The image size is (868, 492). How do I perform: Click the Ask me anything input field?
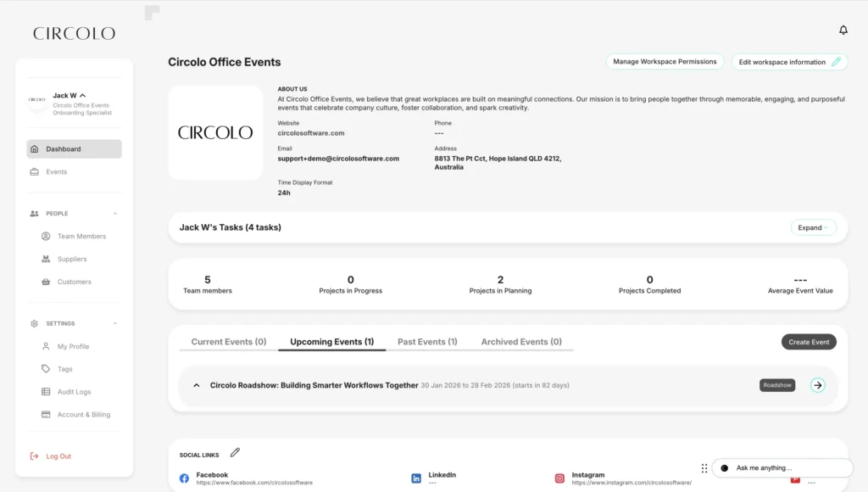pyautogui.click(x=788, y=468)
